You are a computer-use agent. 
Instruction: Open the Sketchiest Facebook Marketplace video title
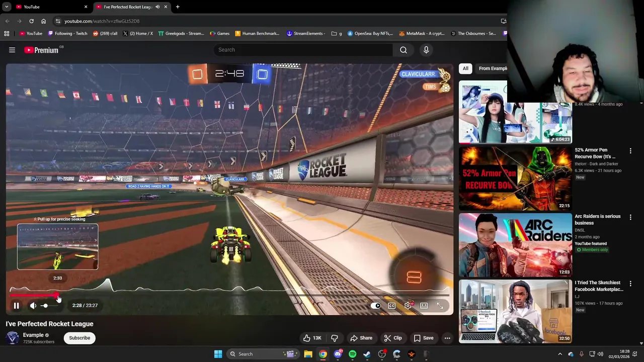[599, 286]
